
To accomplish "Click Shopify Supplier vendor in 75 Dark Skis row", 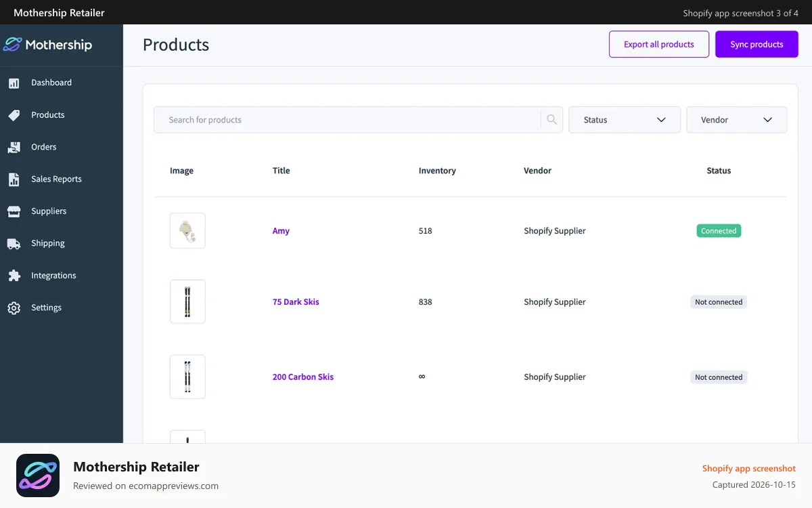I will pos(555,302).
